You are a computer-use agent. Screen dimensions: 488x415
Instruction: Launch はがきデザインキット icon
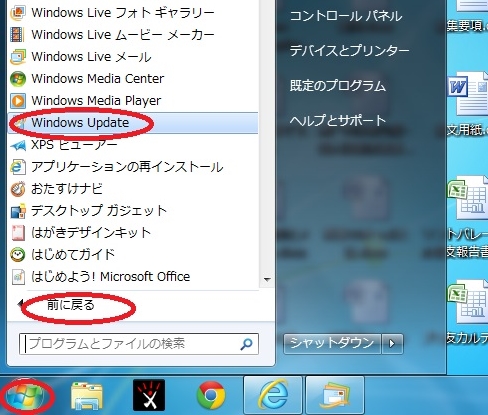[x=18, y=233]
